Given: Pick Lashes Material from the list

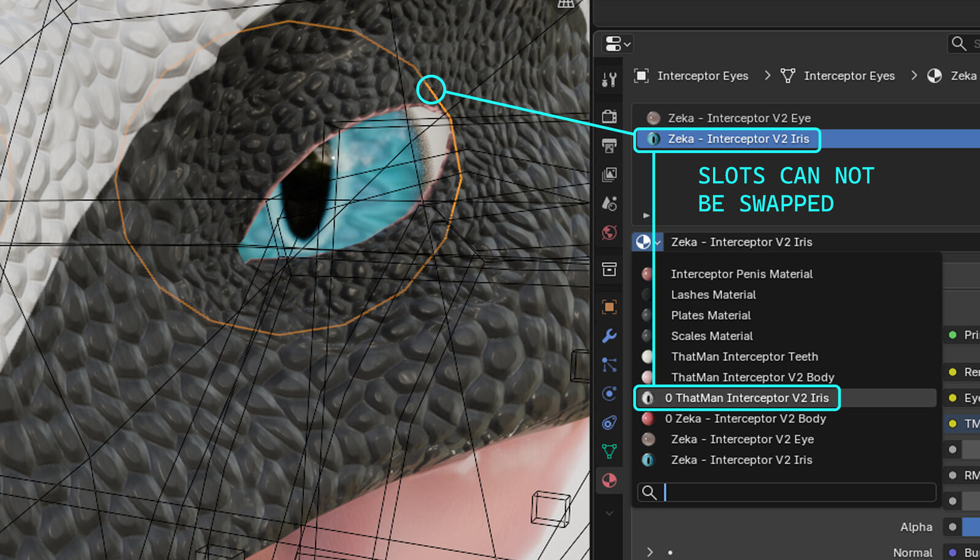Looking at the screenshot, I should (713, 295).
